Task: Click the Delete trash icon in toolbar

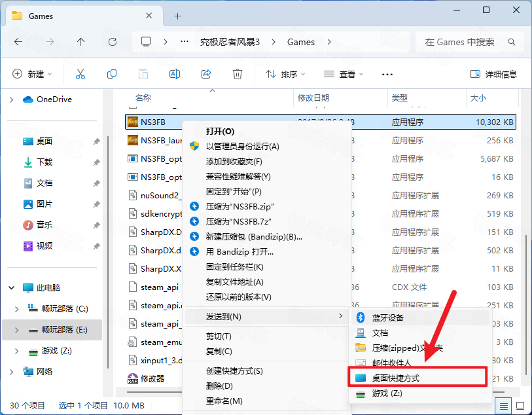Action: pyautogui.click(x=237, y=74)
